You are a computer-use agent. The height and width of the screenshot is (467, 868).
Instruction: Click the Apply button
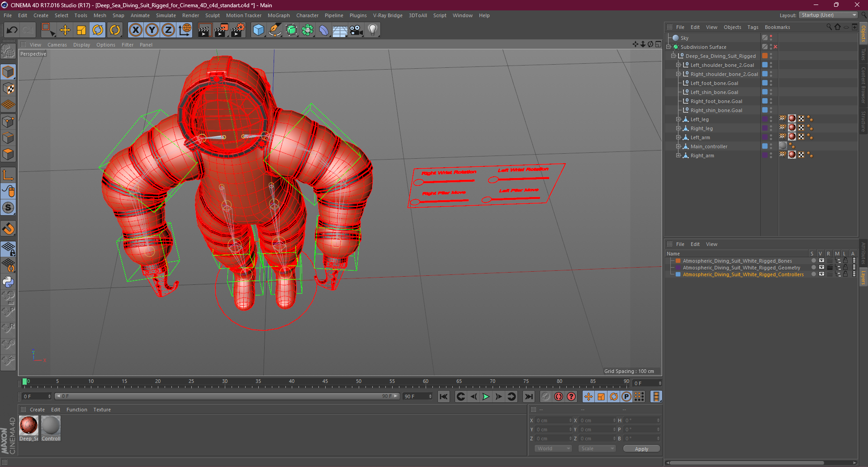click(x=641, y=448)
